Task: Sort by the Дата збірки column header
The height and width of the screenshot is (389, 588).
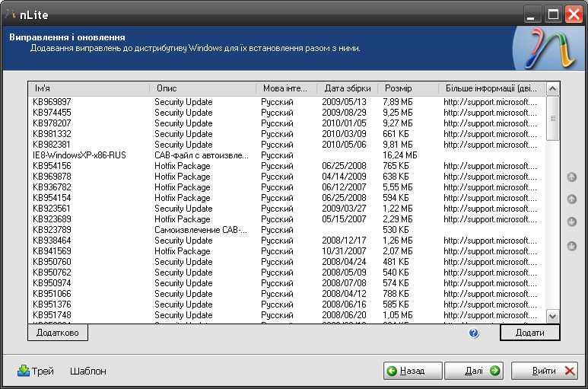Action: 348,88
